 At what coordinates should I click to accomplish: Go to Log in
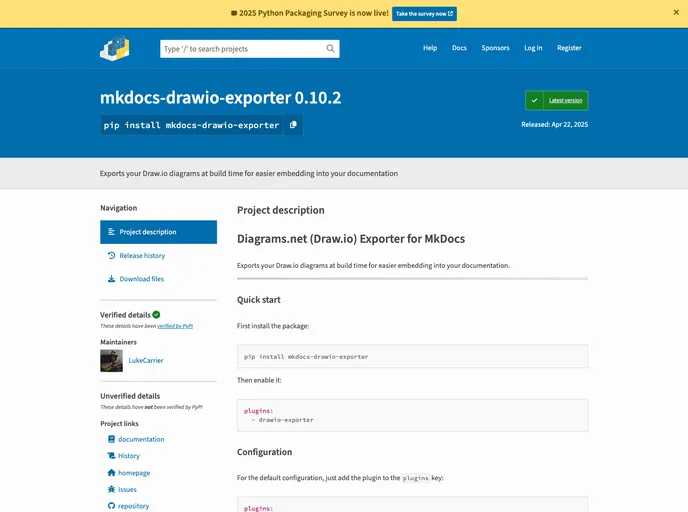pos(533,48)
